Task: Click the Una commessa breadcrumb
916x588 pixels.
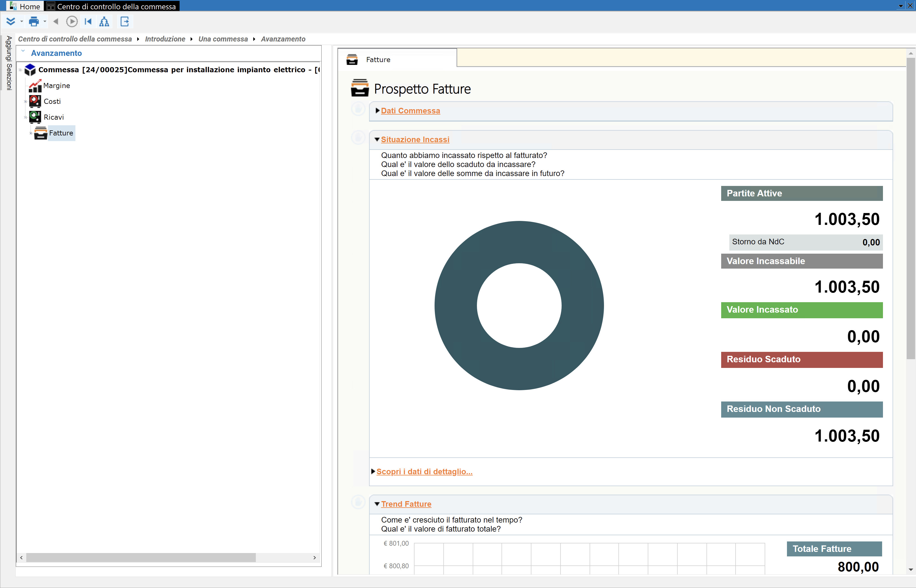Action: tap(223, 39)
